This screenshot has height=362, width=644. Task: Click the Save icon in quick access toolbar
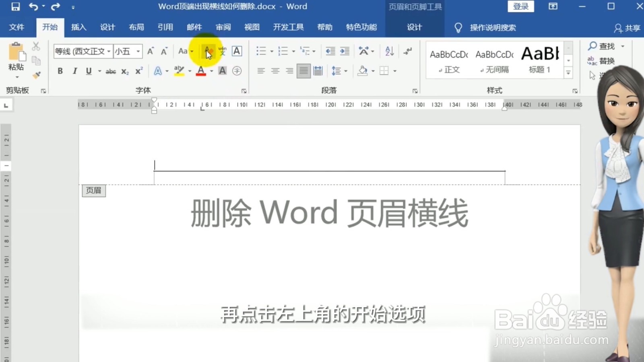(x=16, y=6)
